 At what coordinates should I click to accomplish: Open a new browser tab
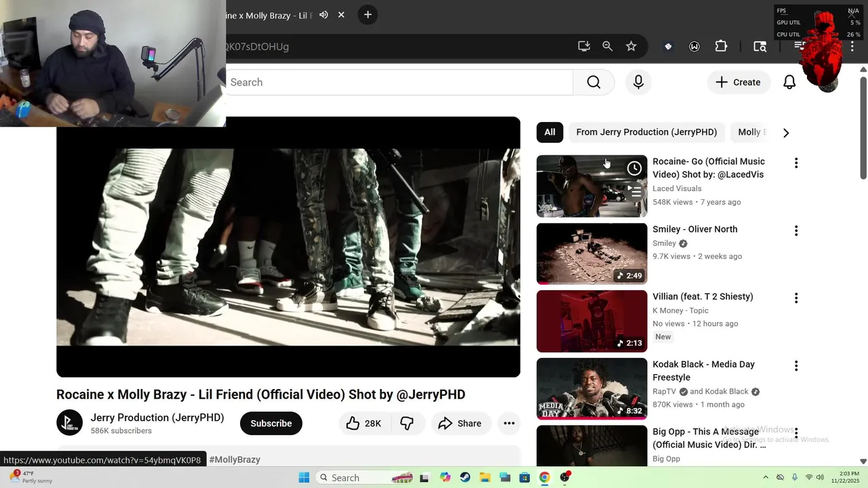368,14
